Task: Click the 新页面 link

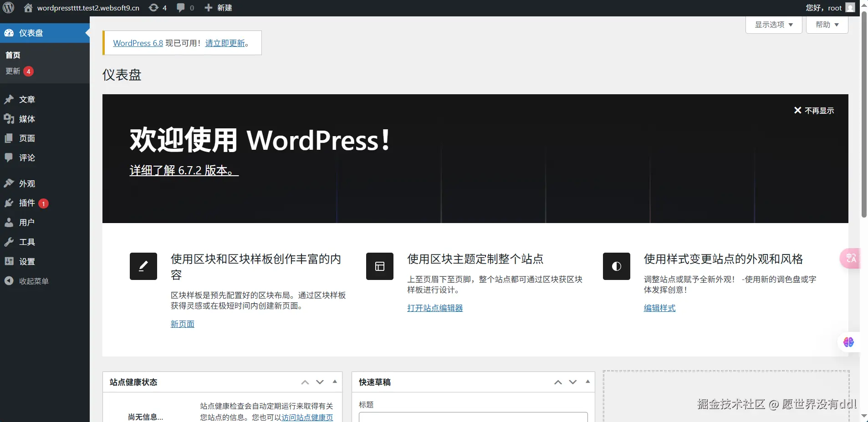Action: pyautogui.click(x=182, y=324)
